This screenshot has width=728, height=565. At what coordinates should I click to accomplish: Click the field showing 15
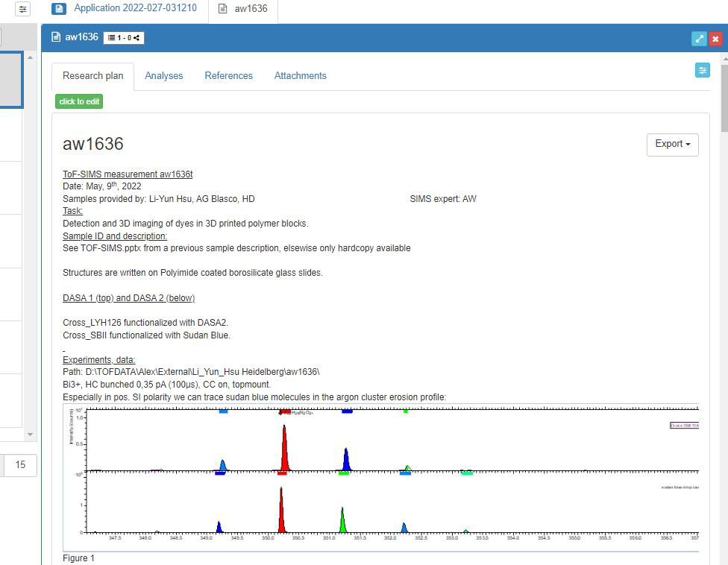pyautogui.click(x=19, y=465)
